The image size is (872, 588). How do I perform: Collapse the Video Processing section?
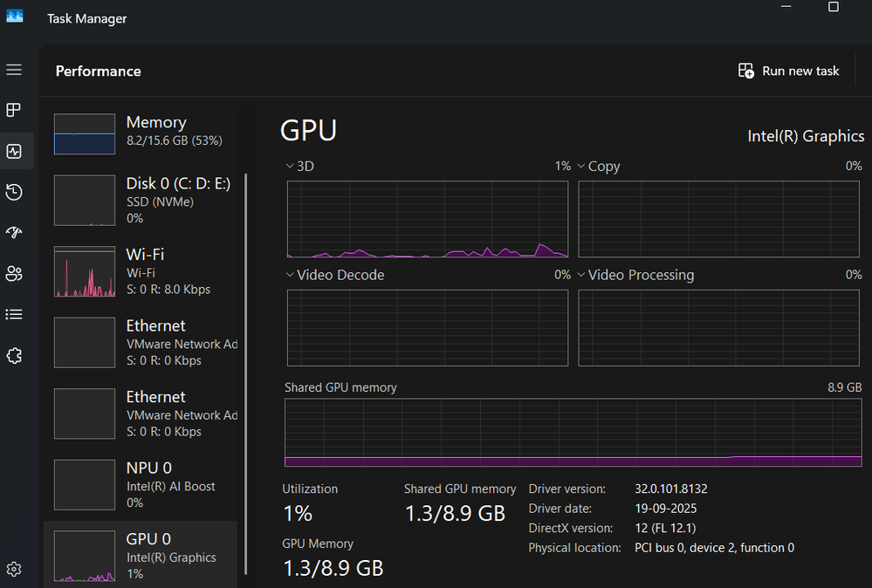tap(580, 275)
